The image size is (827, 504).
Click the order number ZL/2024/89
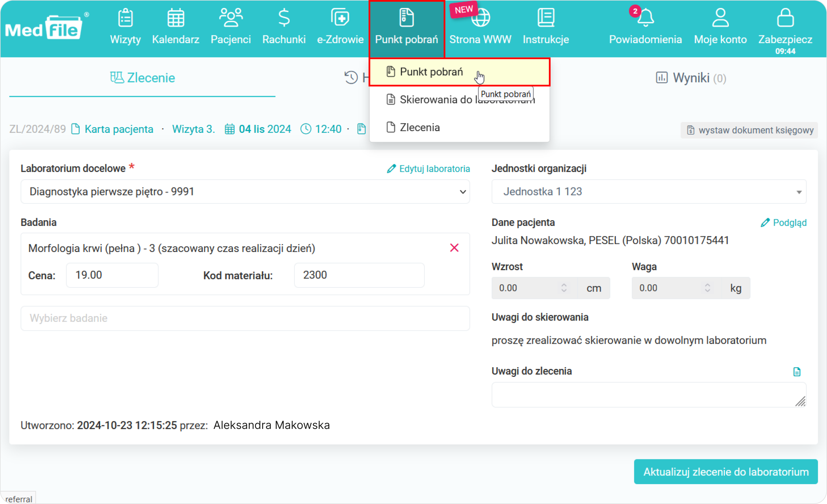pyautogui.click(x=38, y=129)
